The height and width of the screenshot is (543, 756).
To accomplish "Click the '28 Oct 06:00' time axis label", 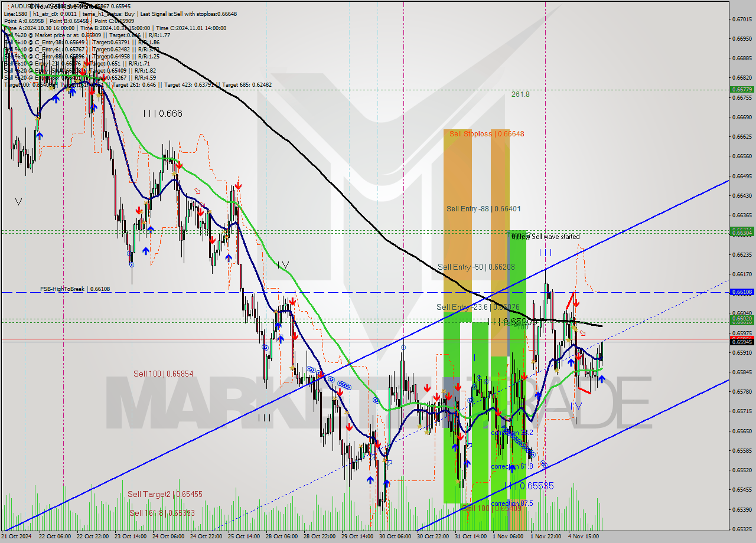I will 281,537.
